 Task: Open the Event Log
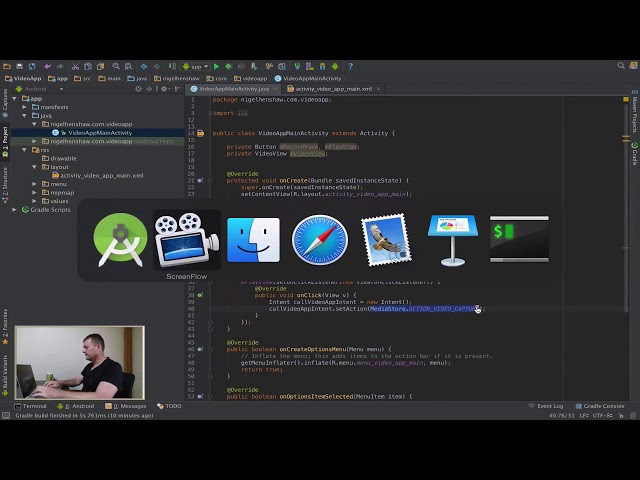click(546, 406)
